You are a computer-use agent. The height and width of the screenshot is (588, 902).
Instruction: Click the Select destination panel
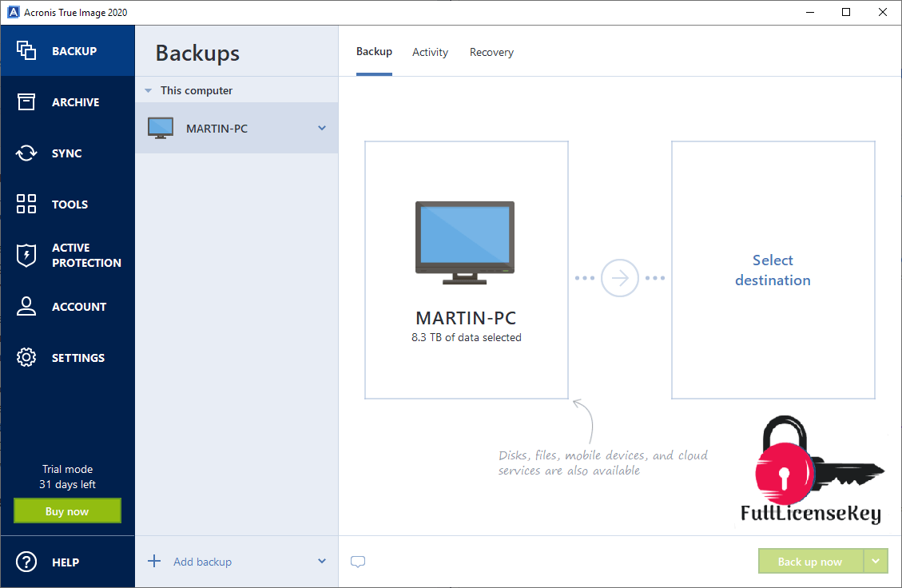[773, 270]
